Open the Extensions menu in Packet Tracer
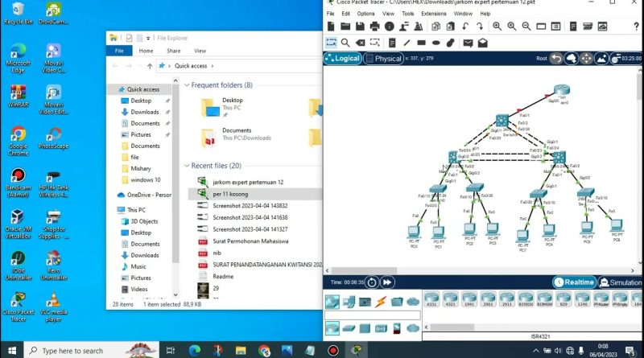644x358 pixels. tap(434, 14)
